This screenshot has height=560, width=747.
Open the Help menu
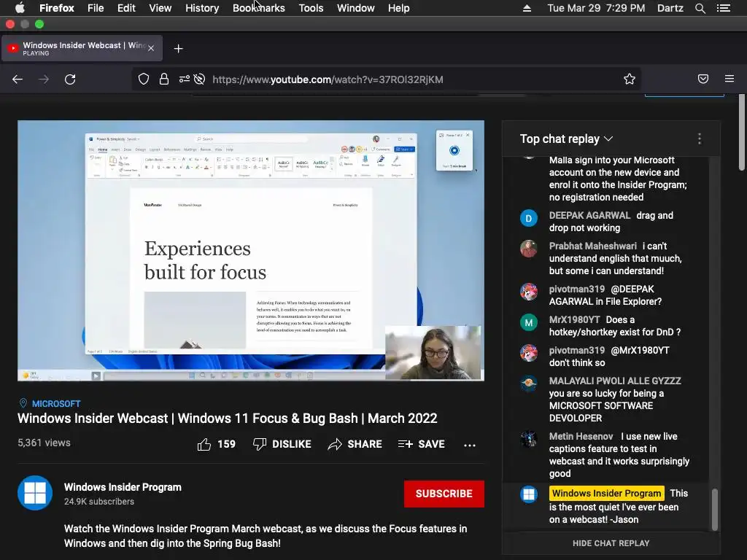point(399,8)
